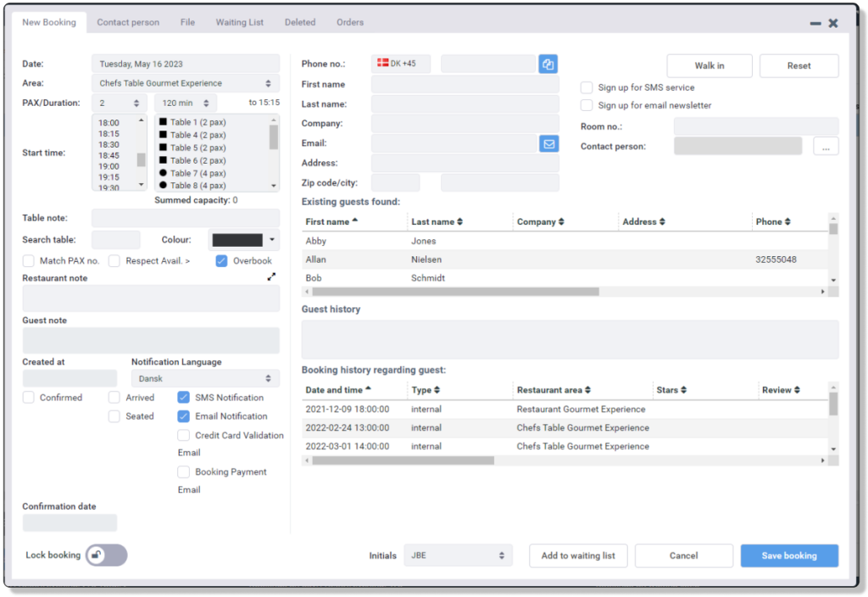Select the New Booking tab
The height and width of the screenshot is (597, 868).
point(48,22)
